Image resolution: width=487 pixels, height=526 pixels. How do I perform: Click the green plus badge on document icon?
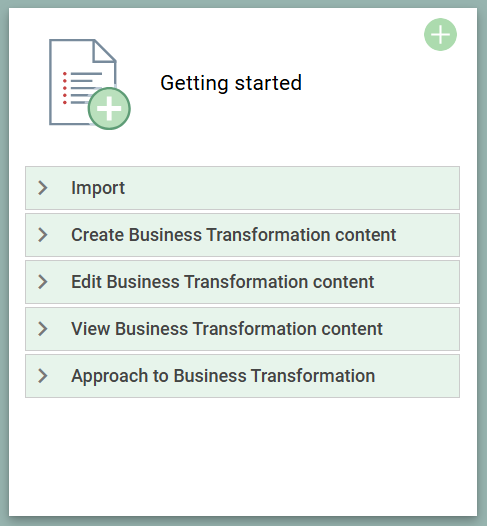click(109, 109)
